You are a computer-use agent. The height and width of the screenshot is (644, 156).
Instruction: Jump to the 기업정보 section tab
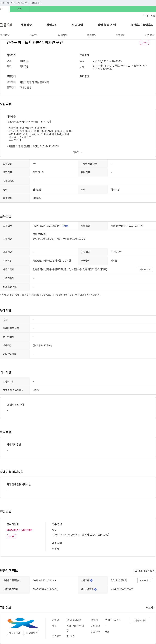[149, 35]
